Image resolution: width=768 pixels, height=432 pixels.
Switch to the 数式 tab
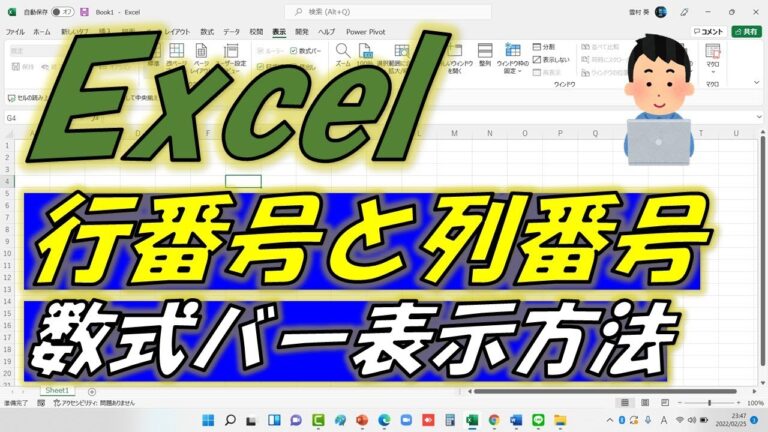point(207,32)
